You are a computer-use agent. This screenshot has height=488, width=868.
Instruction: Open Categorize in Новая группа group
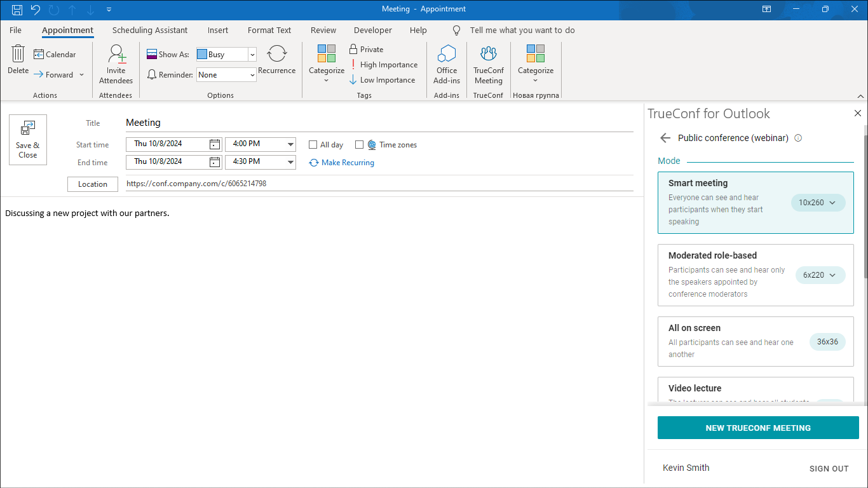[536, 64]
